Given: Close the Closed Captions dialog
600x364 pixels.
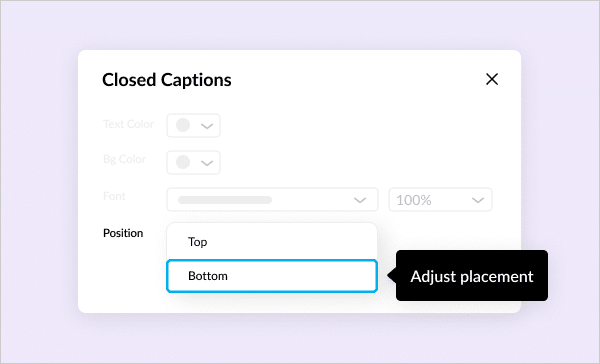Looking at the screenshot, I should [x=492, y=79].
